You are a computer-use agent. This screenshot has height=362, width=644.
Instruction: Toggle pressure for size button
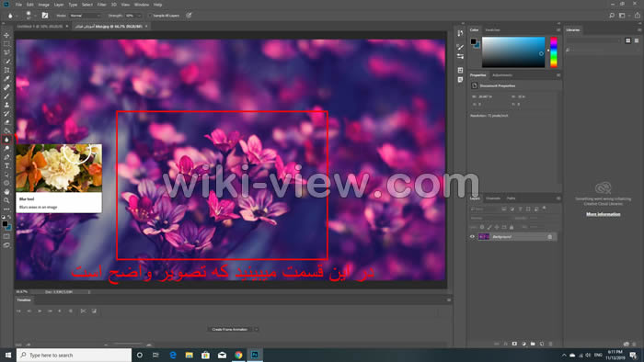click(189, 16)
